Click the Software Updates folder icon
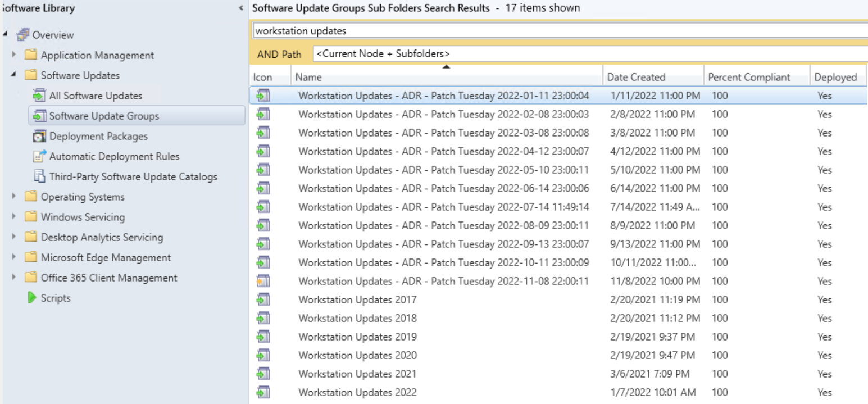This screenshot has width=868, height=404. tap(31, 75)
